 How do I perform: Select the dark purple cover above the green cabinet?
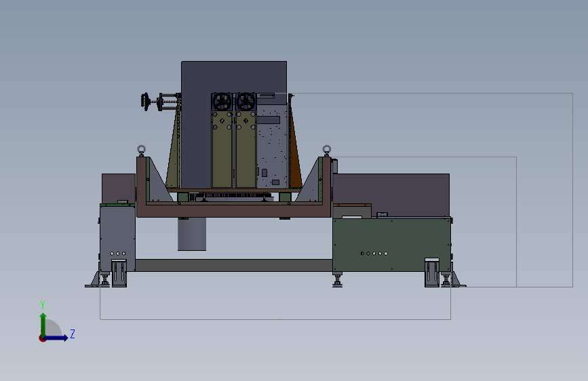pyautogui.click(x=391, y=195)
